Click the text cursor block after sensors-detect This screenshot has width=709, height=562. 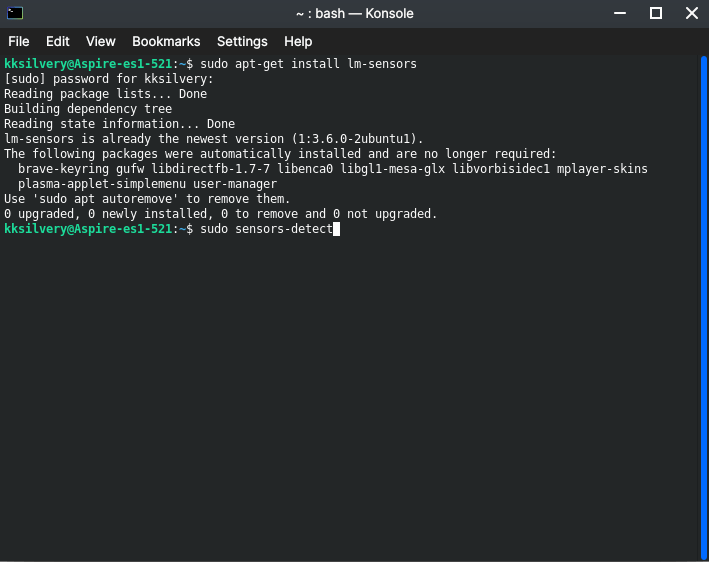pyautogui.click(x=336, y=229)
